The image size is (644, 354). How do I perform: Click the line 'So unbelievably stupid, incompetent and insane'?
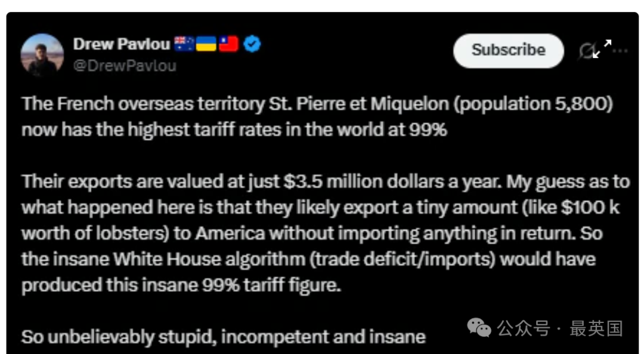[x=224, y=337]
